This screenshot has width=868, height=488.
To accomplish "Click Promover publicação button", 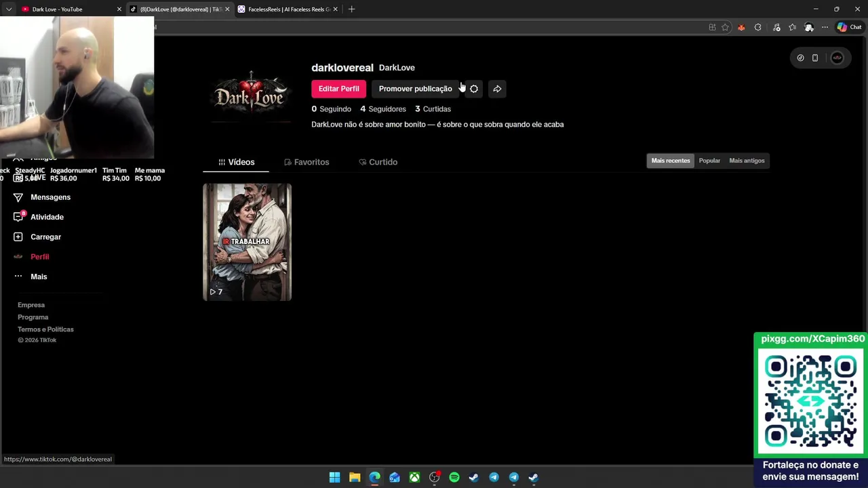I will 415,89.
